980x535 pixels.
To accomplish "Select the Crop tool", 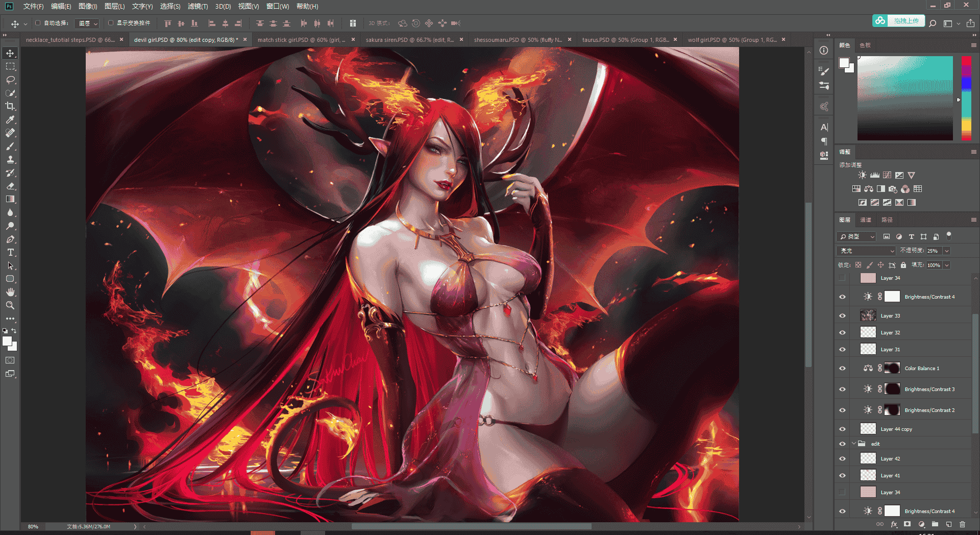I will tap(10, 106).
